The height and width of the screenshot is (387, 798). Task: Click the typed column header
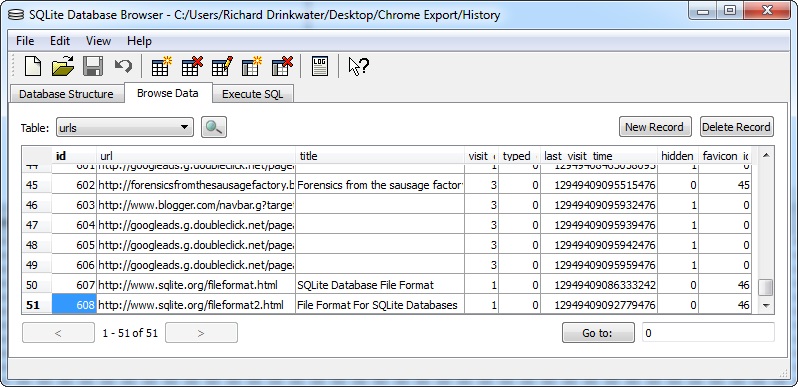(x=519, y=156)
